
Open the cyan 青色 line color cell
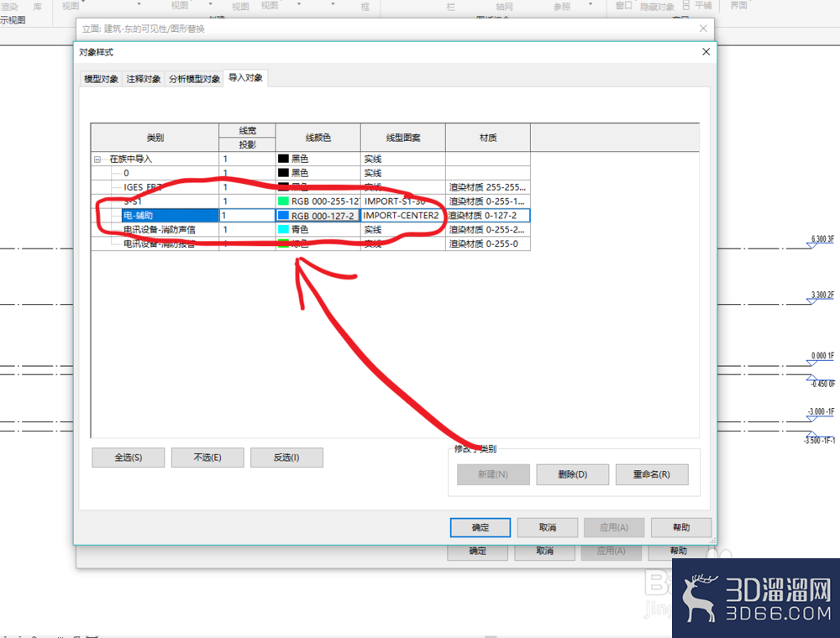[x=318, y=230]
